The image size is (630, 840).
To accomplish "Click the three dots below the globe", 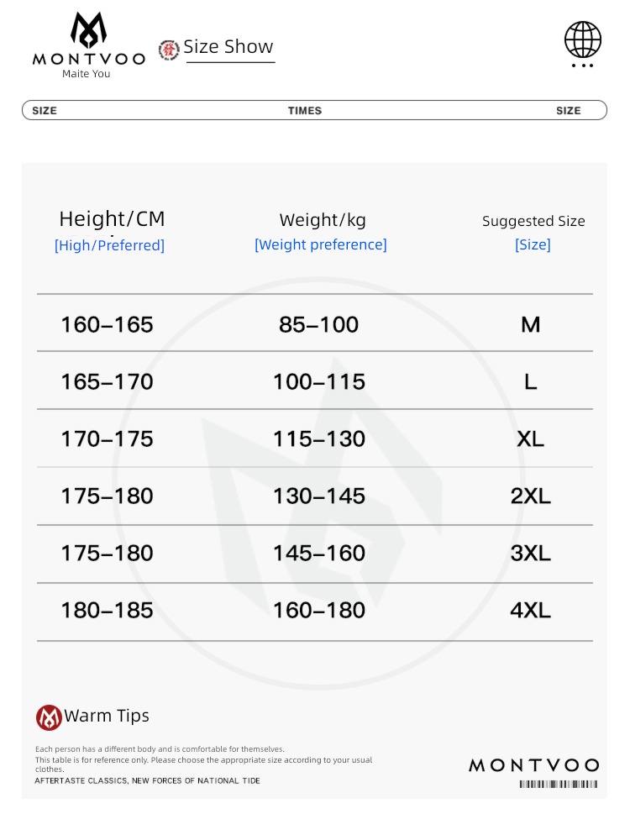I will tap(582, 66).
